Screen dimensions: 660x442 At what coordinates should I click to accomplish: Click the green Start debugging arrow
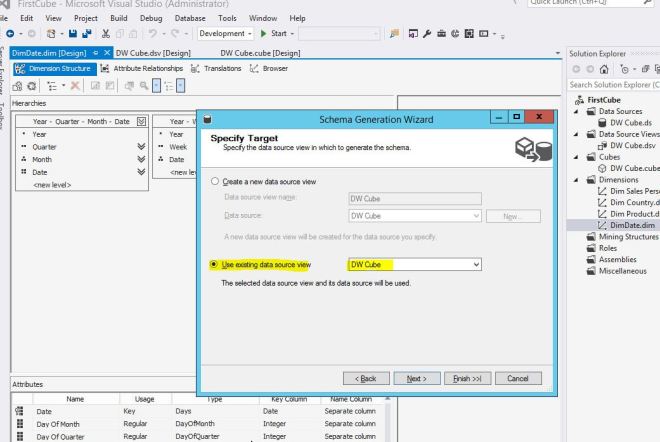(265, 33)
